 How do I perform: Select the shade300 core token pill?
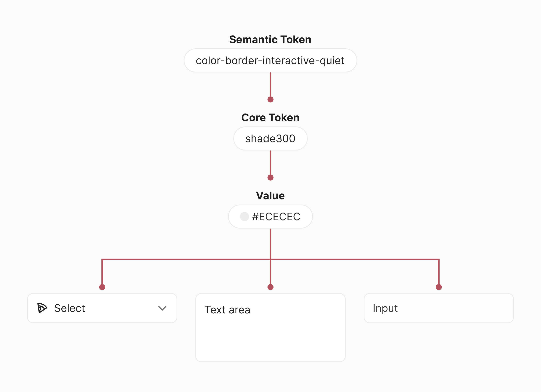[270, 138]
